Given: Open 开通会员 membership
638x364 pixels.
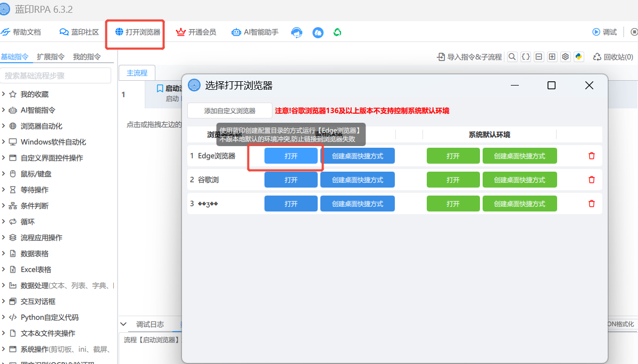Looking at the screenshot, I should click(x=196, y=32).
